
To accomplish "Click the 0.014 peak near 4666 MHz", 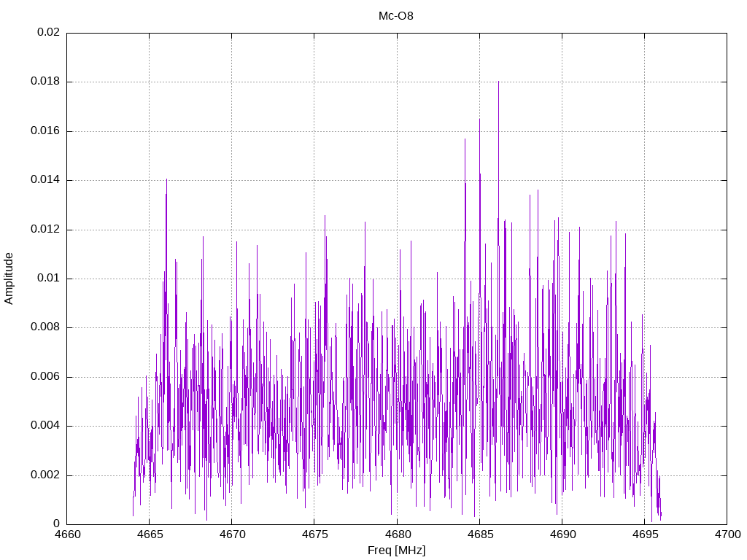I will pos(167,180).
